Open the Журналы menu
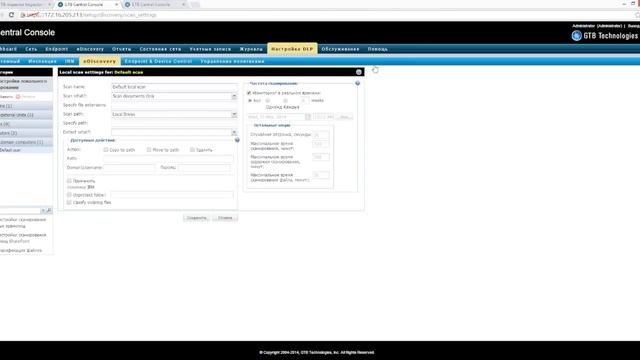The image size is (640, 360). (x=251, y=49)
